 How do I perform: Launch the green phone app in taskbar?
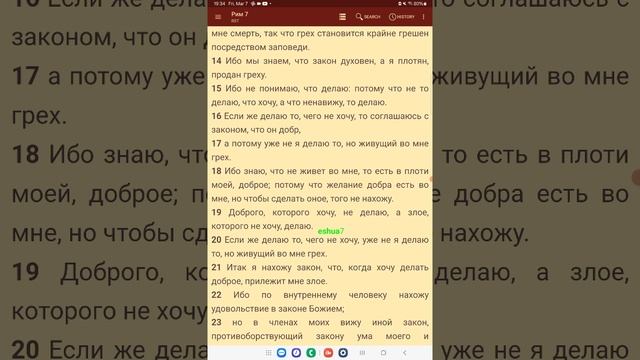point(311,353)
